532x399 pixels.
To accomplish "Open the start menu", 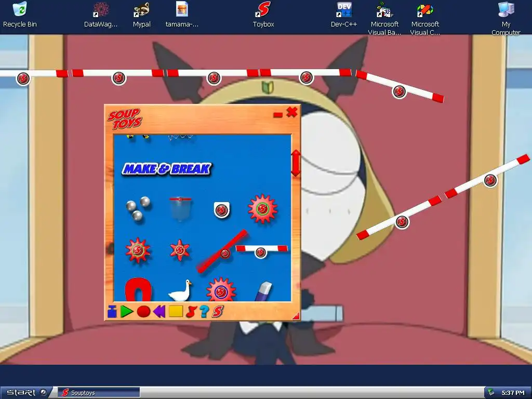I will (x=26, y=392).
